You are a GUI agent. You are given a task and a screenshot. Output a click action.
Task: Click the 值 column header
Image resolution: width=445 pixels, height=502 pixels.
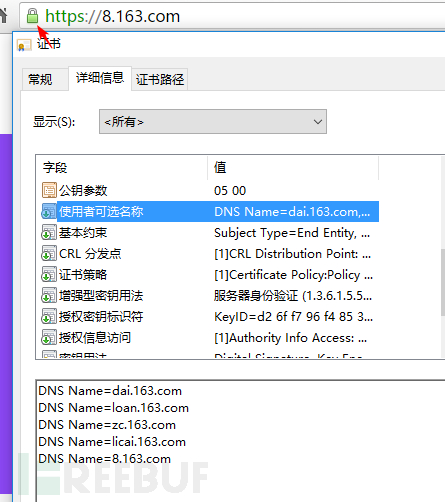[293, 167]
